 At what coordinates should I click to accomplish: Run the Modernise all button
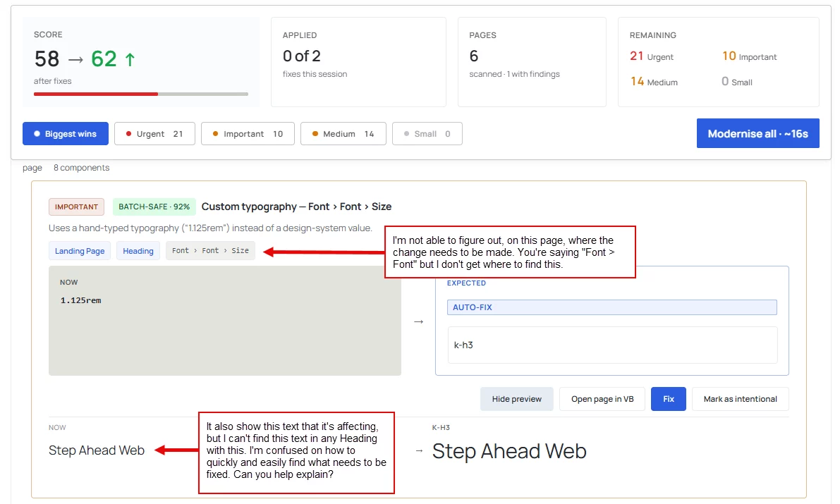[757, 133]
